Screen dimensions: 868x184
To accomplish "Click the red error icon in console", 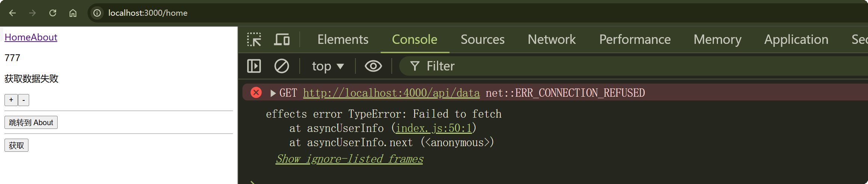I will (256, 93).
